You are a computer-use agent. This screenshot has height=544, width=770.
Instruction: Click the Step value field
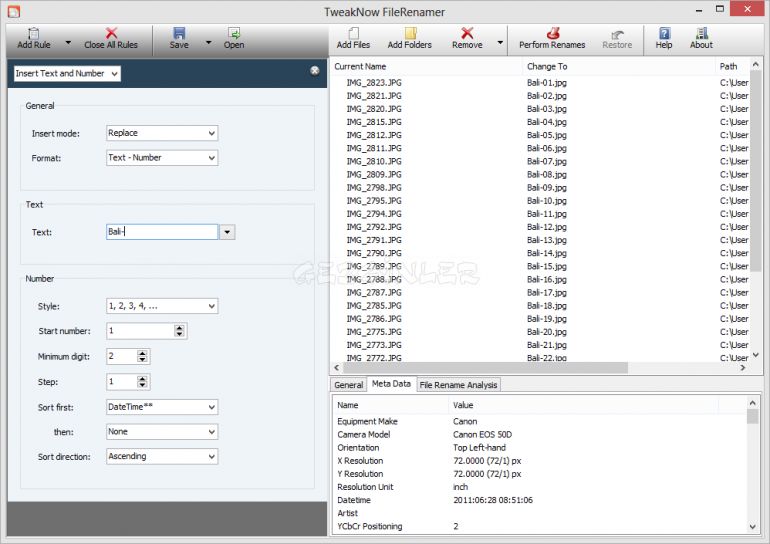pos(121,381)
